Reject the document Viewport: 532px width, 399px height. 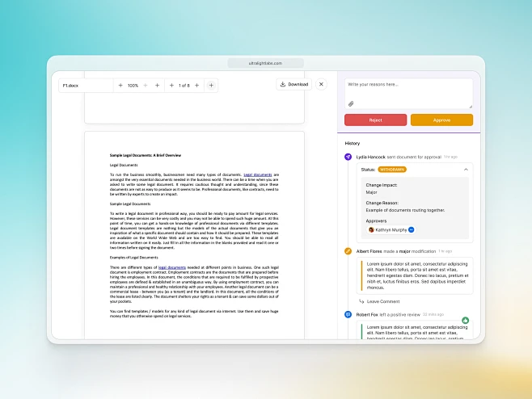tap(376, 120)
